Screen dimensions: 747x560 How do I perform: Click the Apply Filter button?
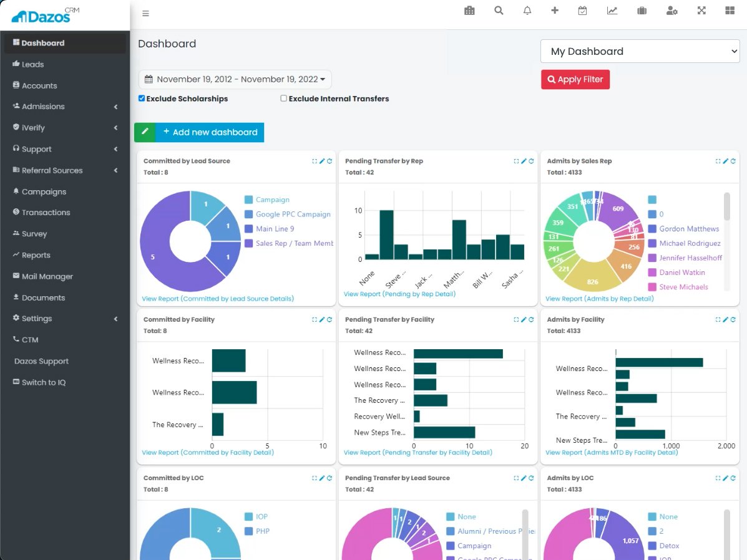point(575,80)
